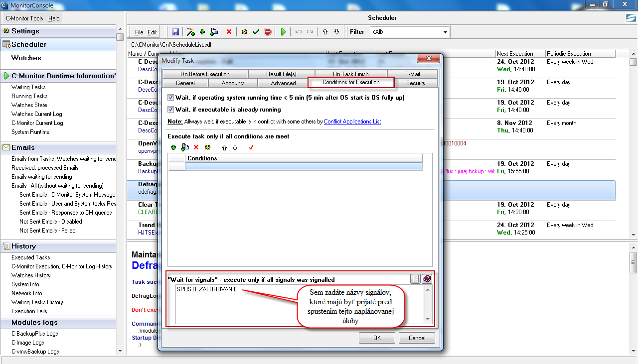Duplicate task using copy icon in main toolbar

tap(214, 32)
